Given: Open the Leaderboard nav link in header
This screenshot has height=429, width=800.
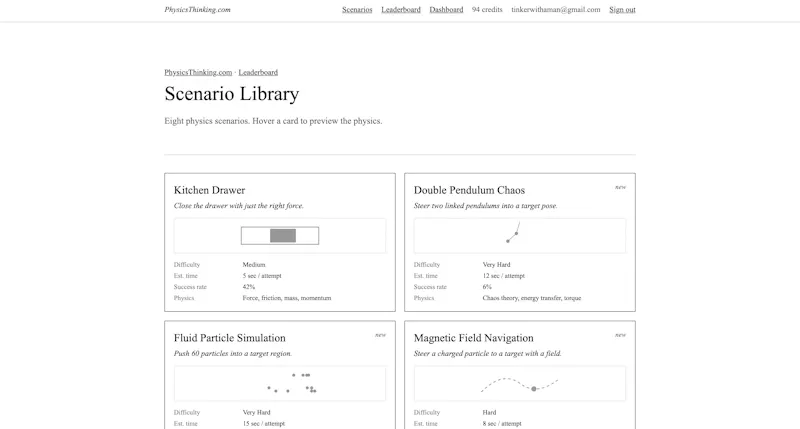Looking at the screenshot, I should (401, 10).
